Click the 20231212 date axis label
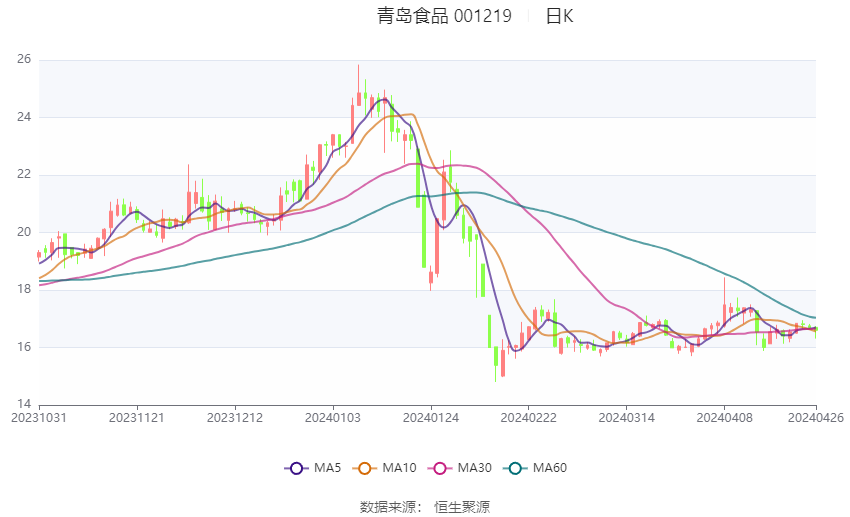This screenshot has height=517, width=850. click(x=236, y=417)
